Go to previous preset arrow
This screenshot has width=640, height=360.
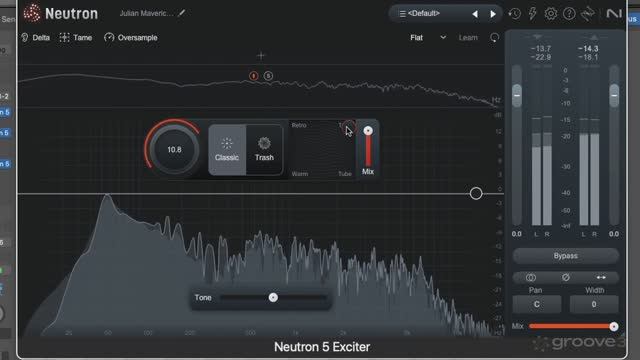click(x=475, y=14)
